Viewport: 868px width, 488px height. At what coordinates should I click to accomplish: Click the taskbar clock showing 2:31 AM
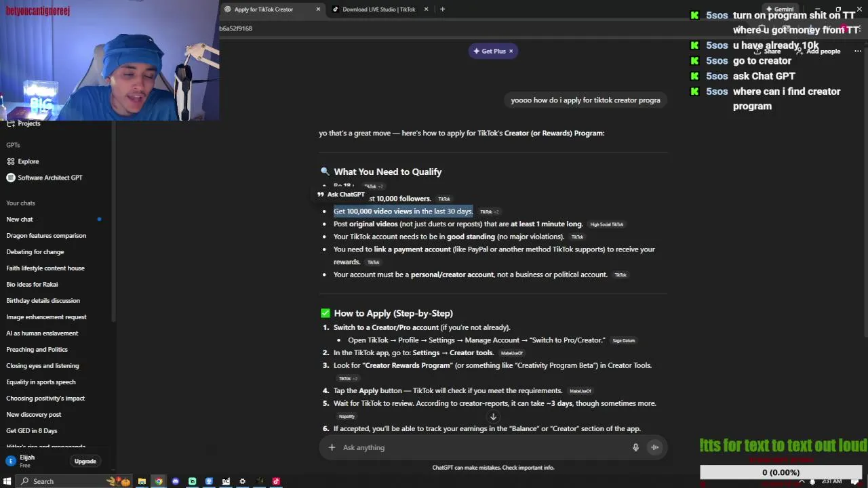(831, 481)
